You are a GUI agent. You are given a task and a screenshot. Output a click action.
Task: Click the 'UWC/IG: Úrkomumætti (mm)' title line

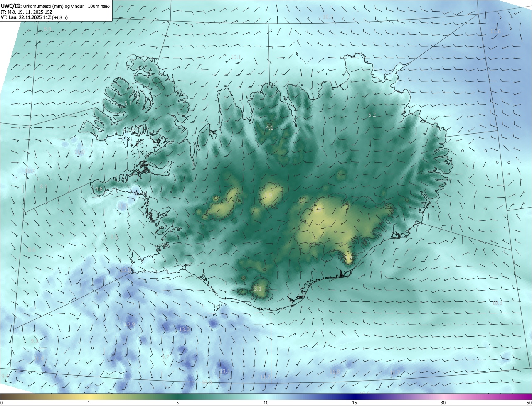55,6
